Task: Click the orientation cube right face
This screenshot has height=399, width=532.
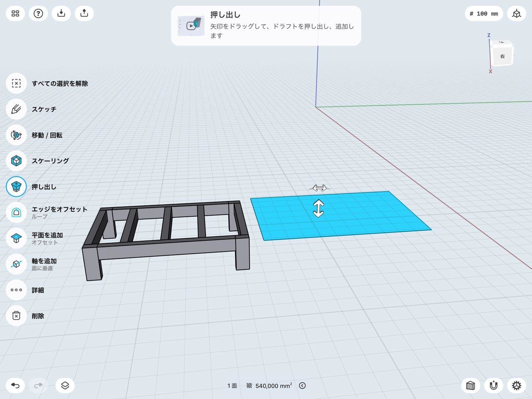Action: point(502,56)
